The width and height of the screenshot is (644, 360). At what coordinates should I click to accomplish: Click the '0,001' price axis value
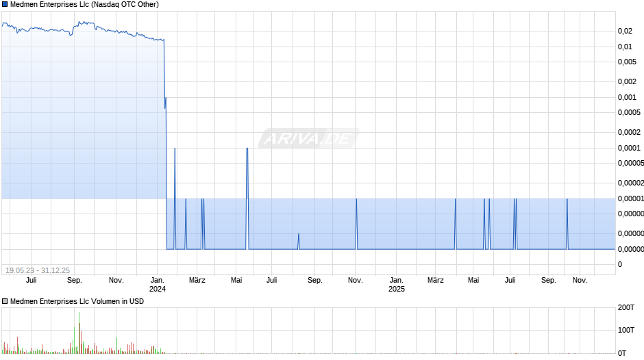(627, 97)
